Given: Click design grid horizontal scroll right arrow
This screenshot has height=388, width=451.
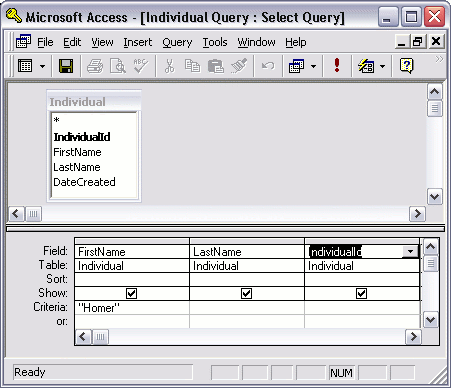Looking at the screenshot, I should [x=413, y=337].
